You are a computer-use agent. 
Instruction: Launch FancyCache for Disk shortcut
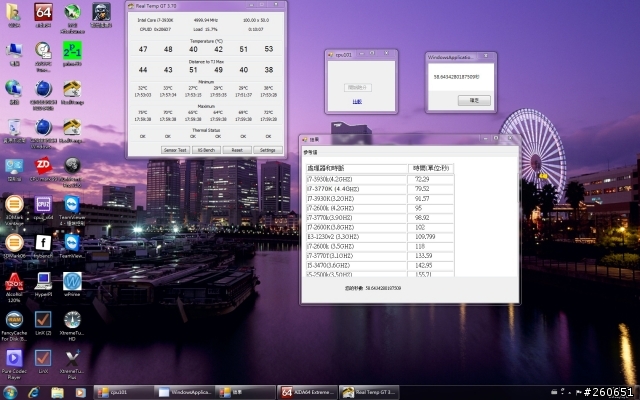coord(14,322)
